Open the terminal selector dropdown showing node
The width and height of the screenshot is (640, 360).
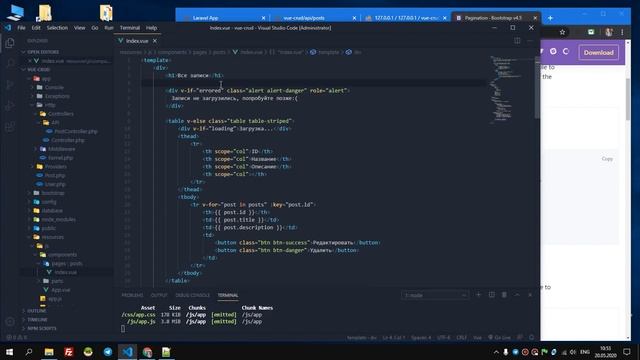(435, 295)
